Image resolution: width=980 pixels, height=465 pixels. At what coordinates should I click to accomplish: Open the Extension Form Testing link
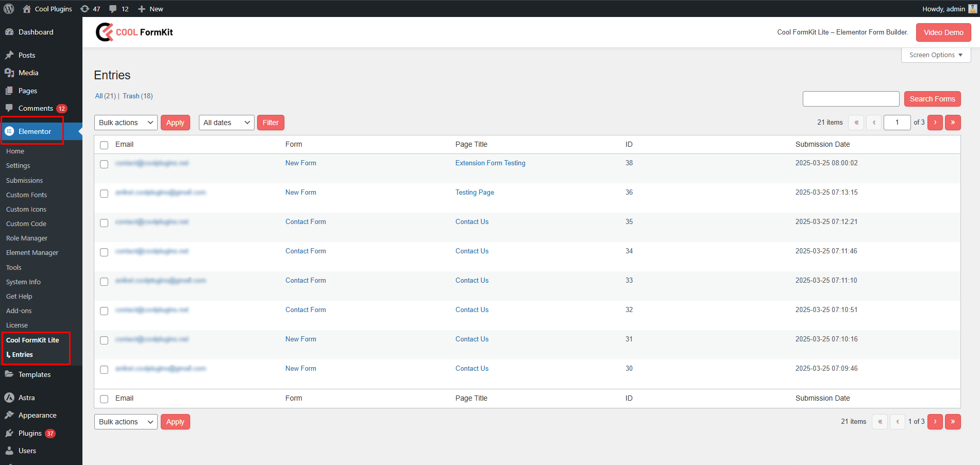click(491, 163)
